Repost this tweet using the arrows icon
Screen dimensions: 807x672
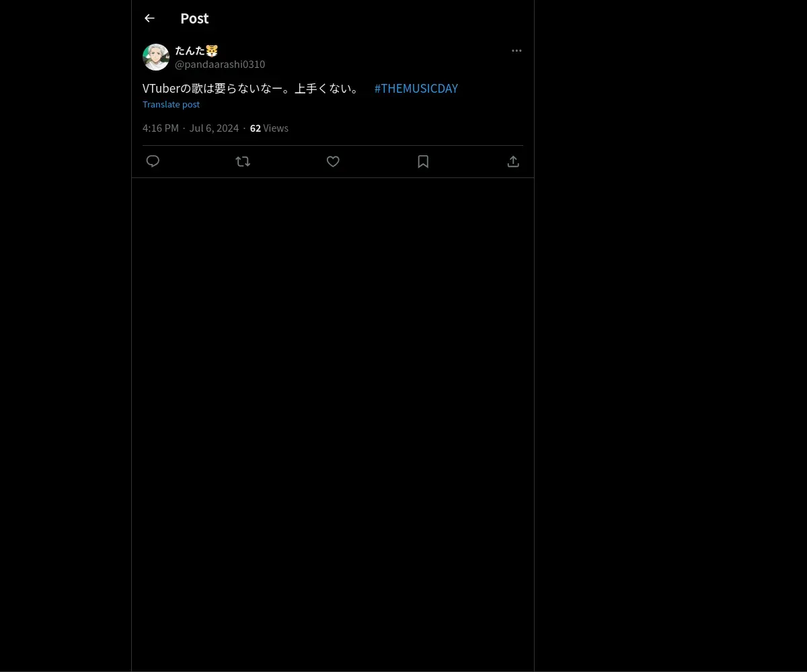coord(243,161)
